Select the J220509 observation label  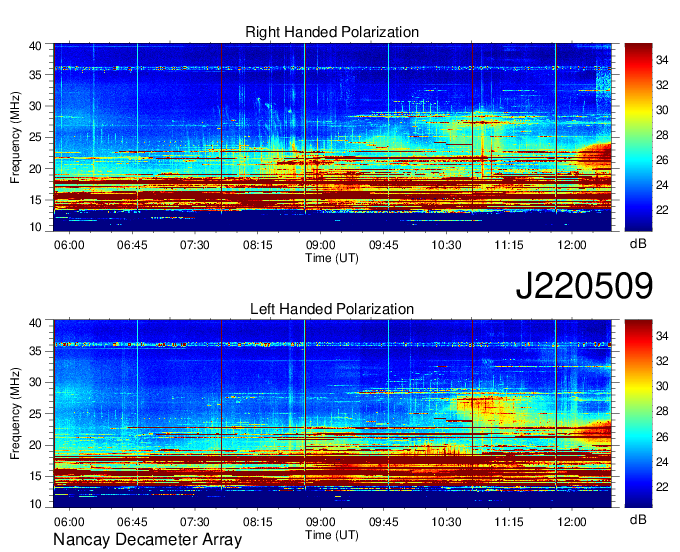[584, 286]
